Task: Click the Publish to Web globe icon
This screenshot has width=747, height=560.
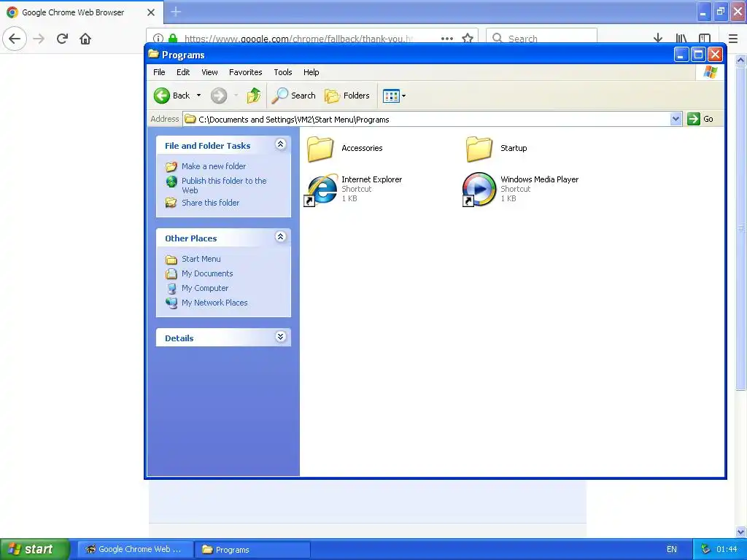Action: click(171, 182)
